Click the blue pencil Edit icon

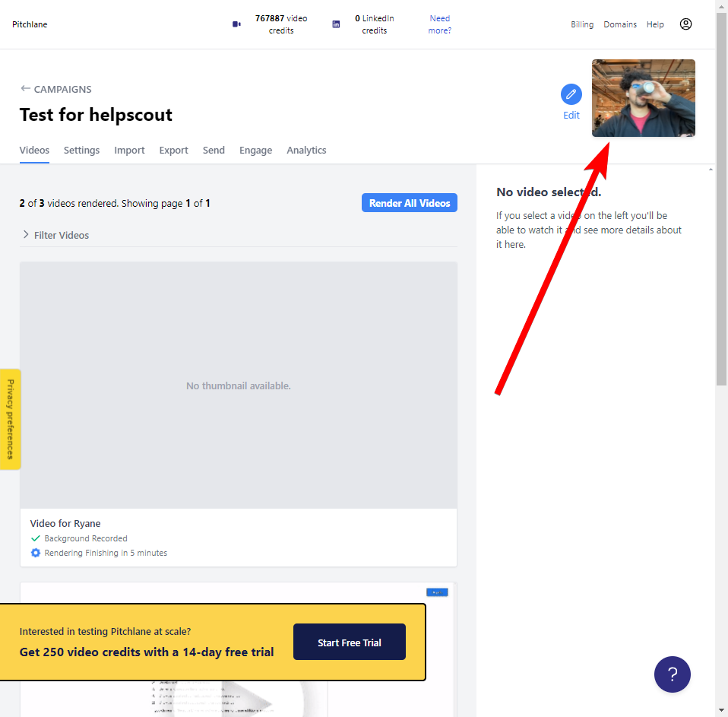(571, 94)
